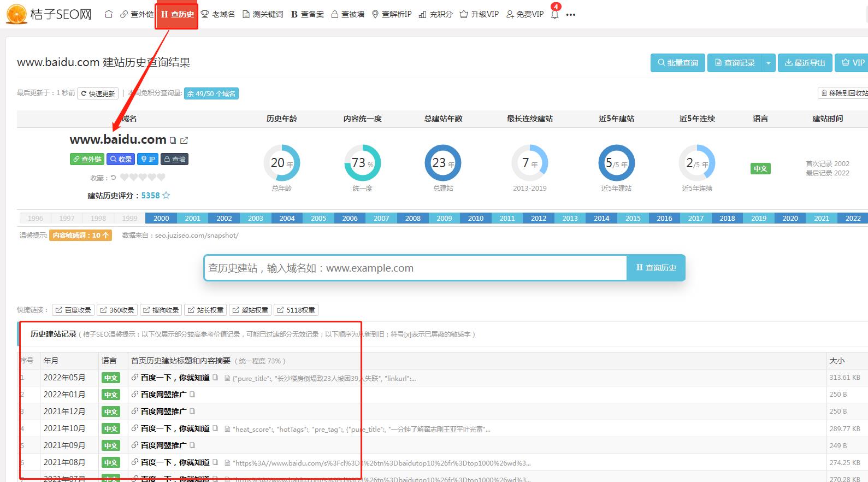Screen dimensions: 868x482
Task: Open the 查外链 navigation item
Action: tap(137, 14)
